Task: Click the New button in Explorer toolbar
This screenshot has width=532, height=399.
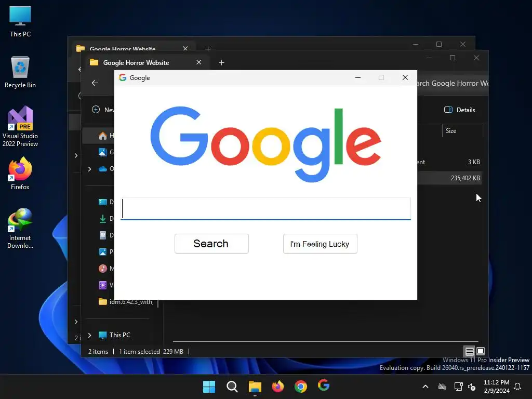Action: tap(103, 110)
